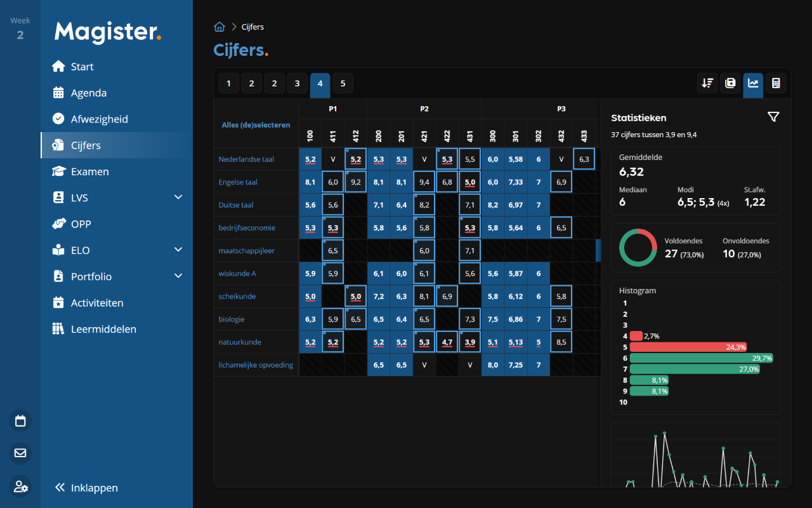
Task: Toggle Engelse taal grade 9,4 selection
Action: click(x=424, y=182)
